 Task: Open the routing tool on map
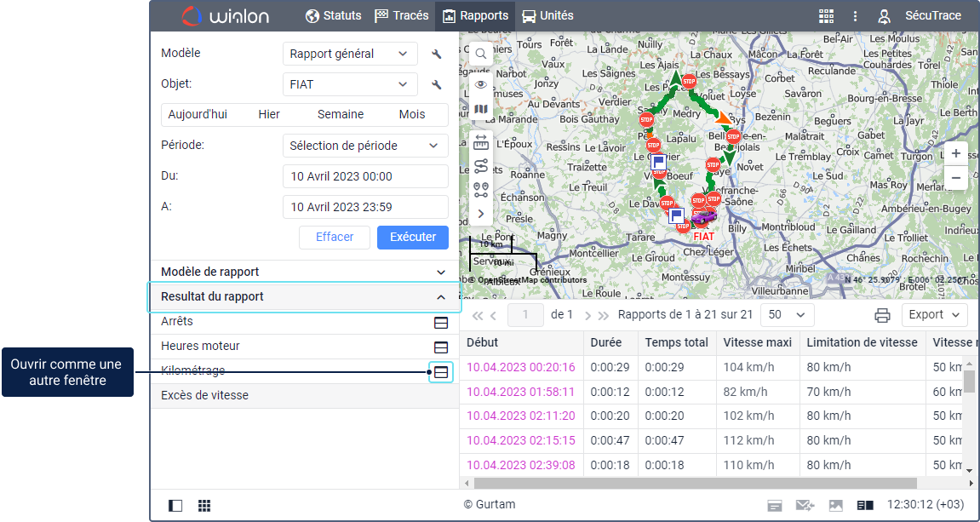(481, 166)
